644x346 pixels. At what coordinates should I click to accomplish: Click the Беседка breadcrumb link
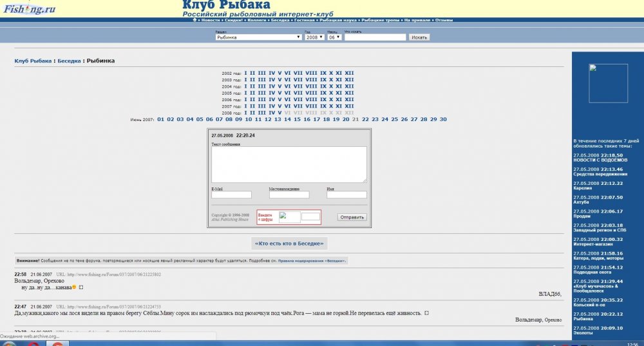tap(69, 61)
